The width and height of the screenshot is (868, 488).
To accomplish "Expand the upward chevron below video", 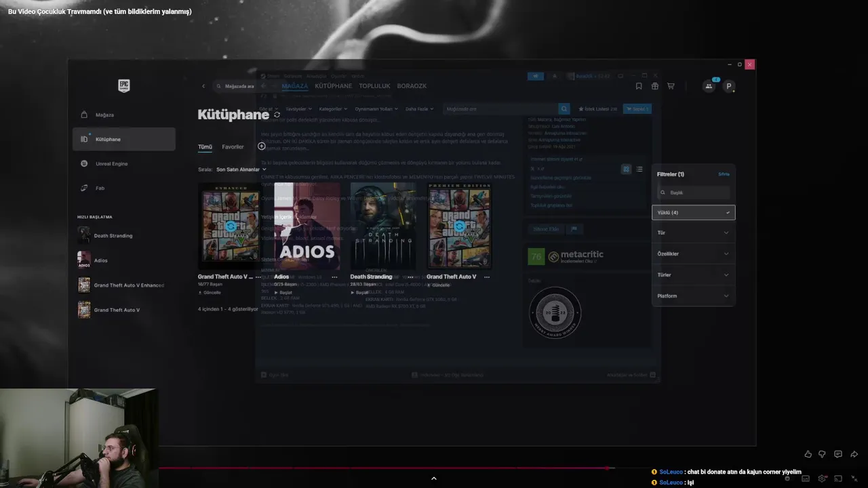I will point(434,479).
